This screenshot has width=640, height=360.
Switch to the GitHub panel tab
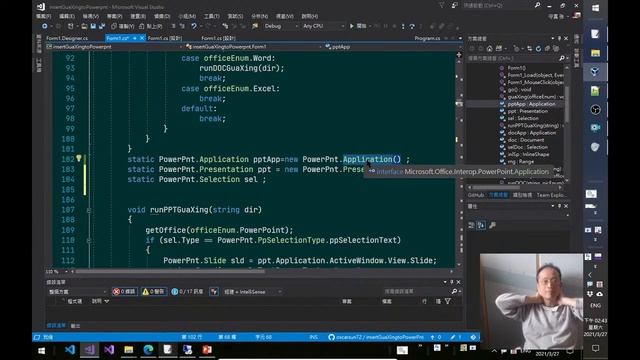click(476, 195)
